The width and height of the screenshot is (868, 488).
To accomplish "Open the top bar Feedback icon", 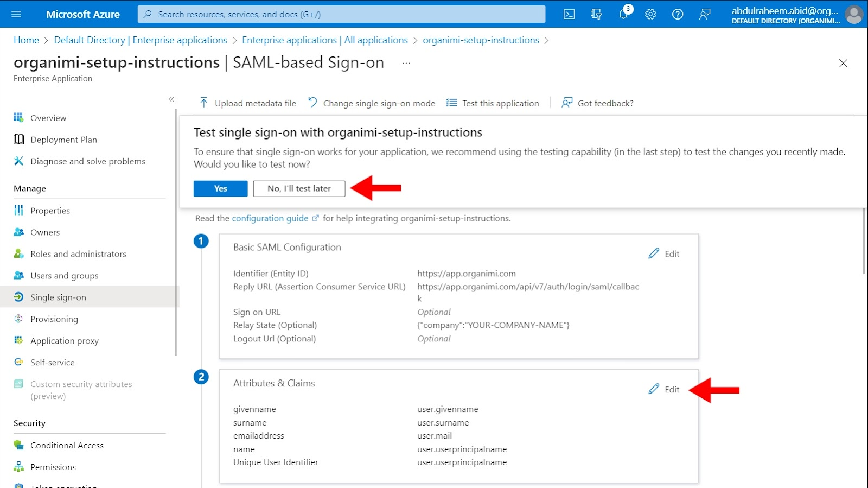I will tap(705, 14).
